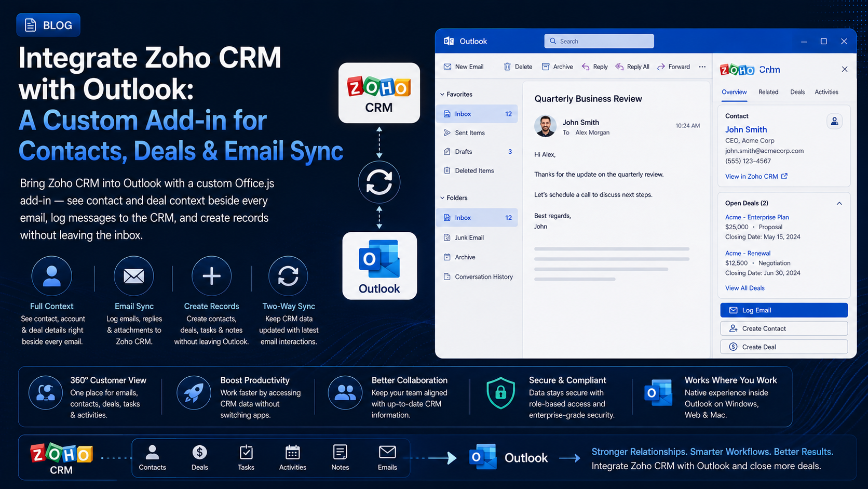Click the contact profile icon beside John Smith
Image resolution: width=868 pixels, height=489 pixels.
click(834, 121)
